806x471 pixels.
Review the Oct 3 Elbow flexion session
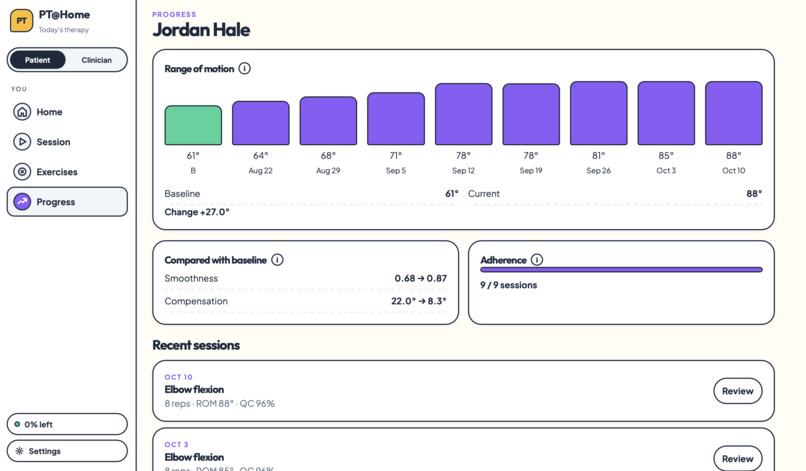(x=738, y=458)
